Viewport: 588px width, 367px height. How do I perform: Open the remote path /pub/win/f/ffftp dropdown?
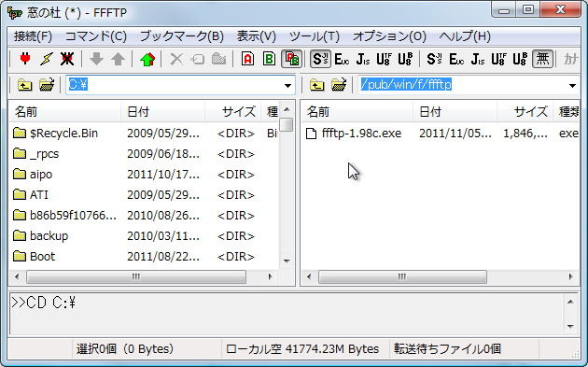[572, 86]
